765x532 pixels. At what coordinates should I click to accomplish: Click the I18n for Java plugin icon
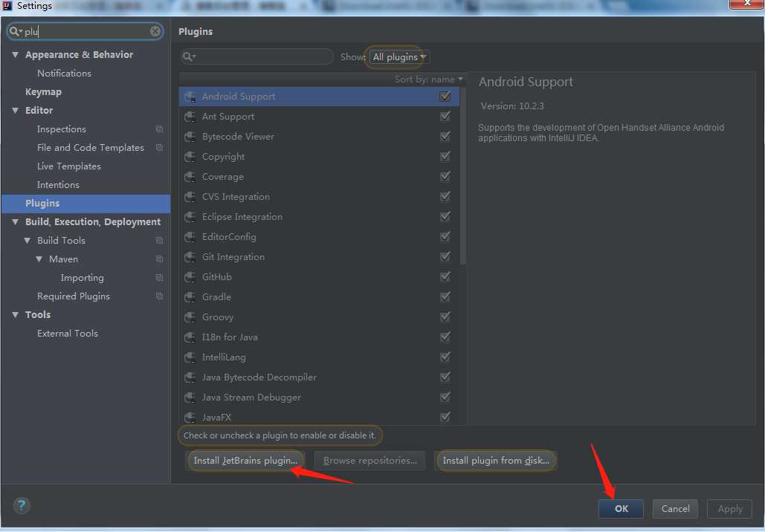190,337
